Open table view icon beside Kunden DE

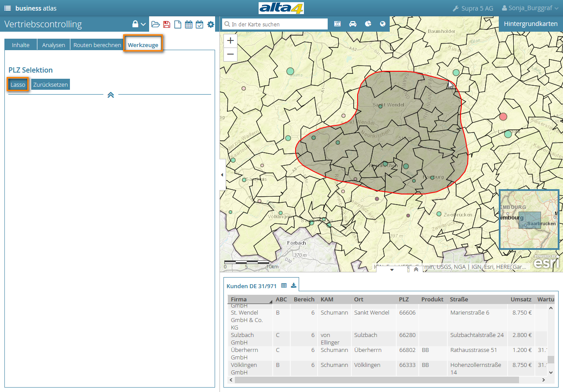point(284,286)
